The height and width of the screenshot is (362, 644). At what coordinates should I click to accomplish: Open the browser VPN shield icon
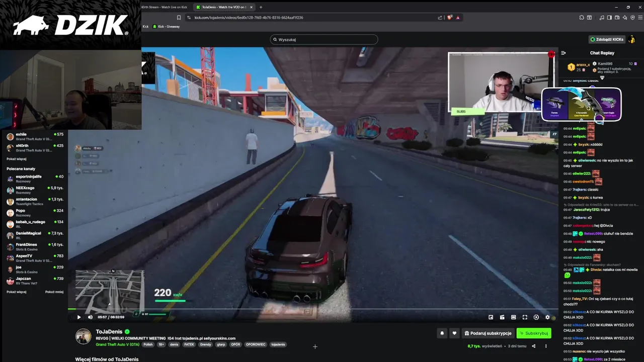(632, 18)
